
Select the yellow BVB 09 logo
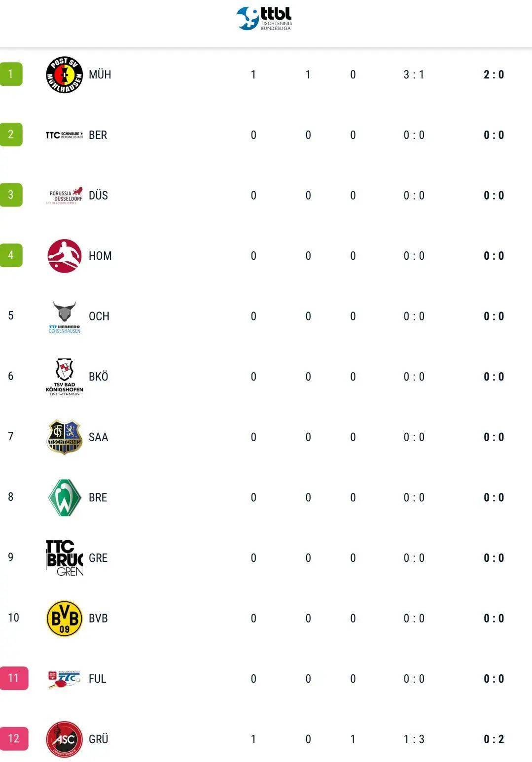(x=65, y=619)
